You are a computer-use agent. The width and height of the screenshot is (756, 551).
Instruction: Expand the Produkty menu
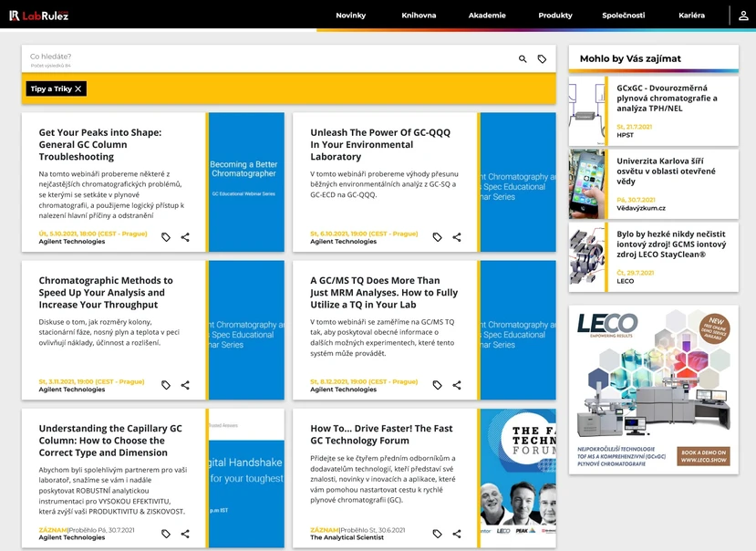point(555,16)
